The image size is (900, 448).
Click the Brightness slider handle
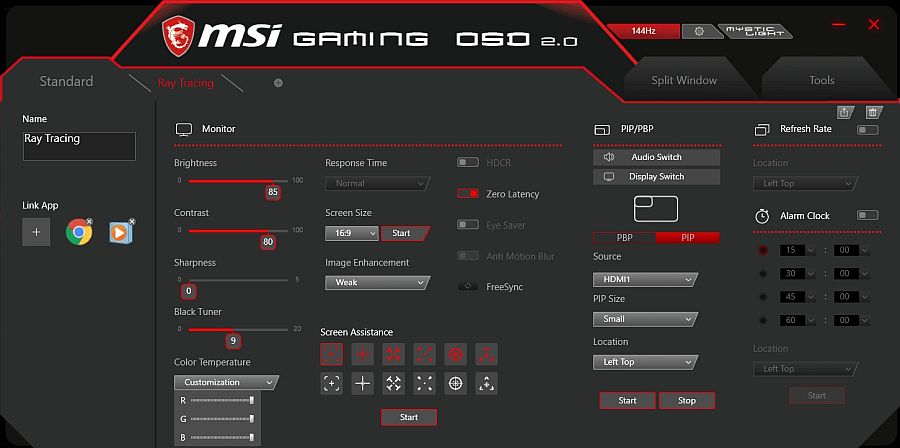click(273, 192)
